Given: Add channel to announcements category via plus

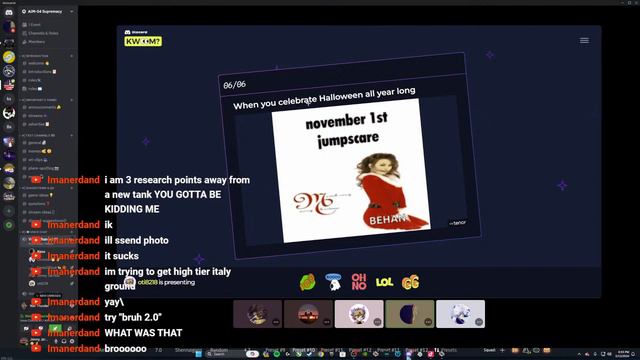Looking at the screenshot, I should pyautogui.click(x=72, y=100).
